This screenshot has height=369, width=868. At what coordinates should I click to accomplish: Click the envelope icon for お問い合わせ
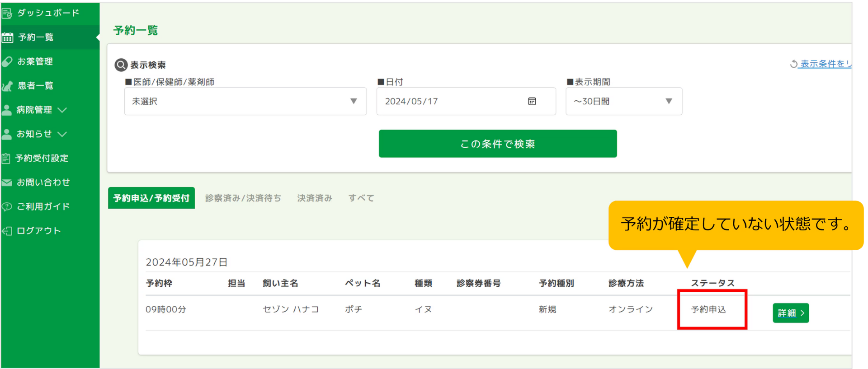(x=7, y=182)
